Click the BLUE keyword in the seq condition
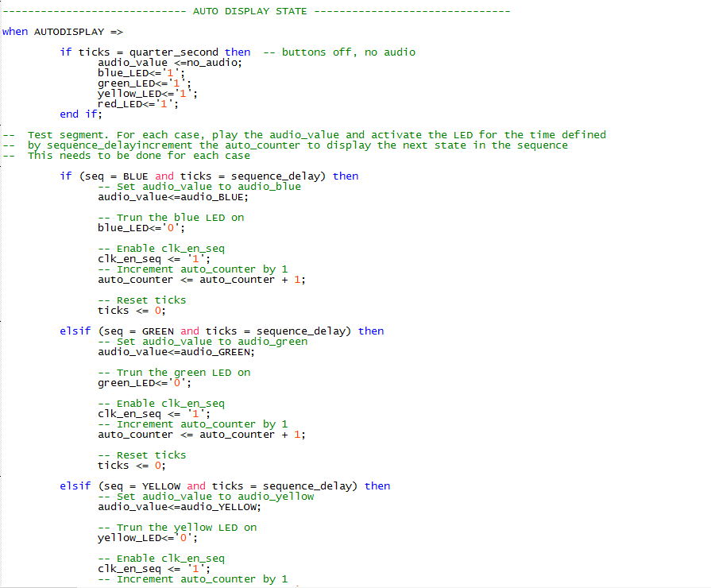 click(136, 176)
